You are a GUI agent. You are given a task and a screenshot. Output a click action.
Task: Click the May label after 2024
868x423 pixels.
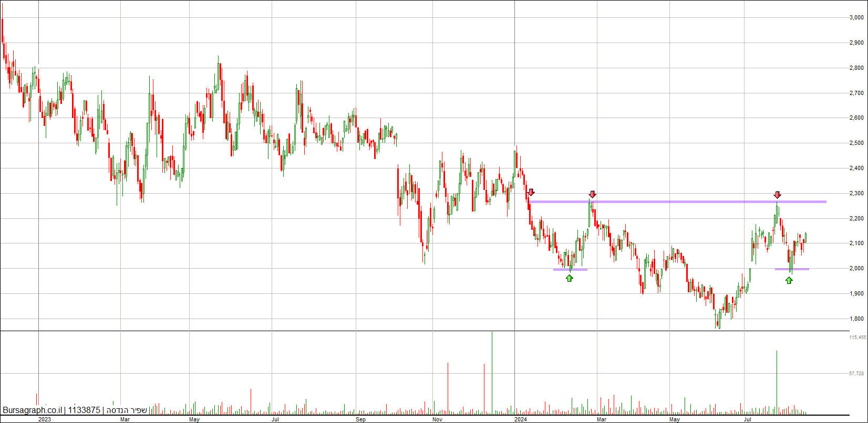point(675,419)
